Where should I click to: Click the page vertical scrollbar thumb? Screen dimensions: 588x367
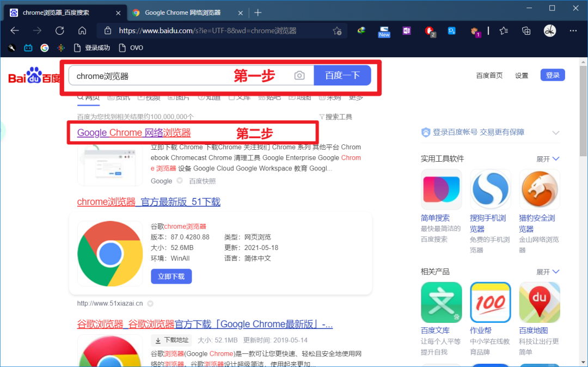583,111
